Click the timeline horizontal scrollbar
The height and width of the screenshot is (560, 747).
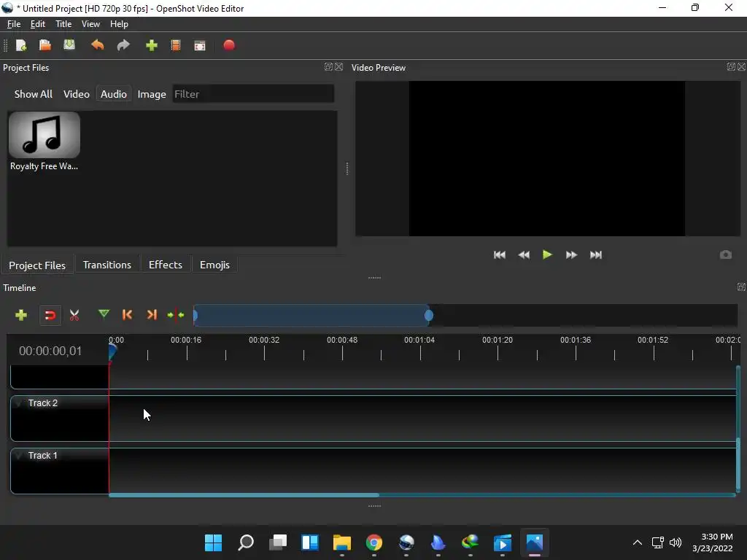coord(244,495)
